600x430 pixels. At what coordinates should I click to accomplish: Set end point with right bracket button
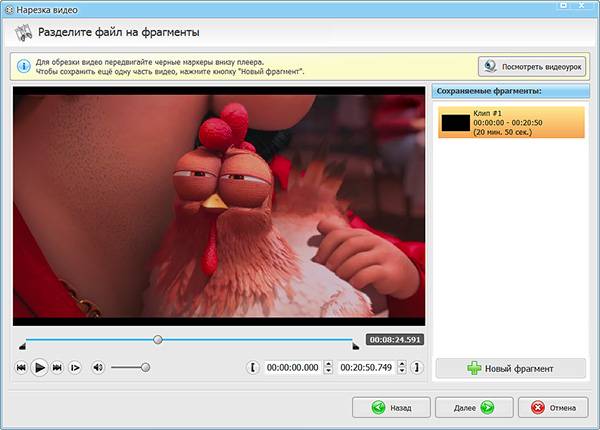pos(417,368)
